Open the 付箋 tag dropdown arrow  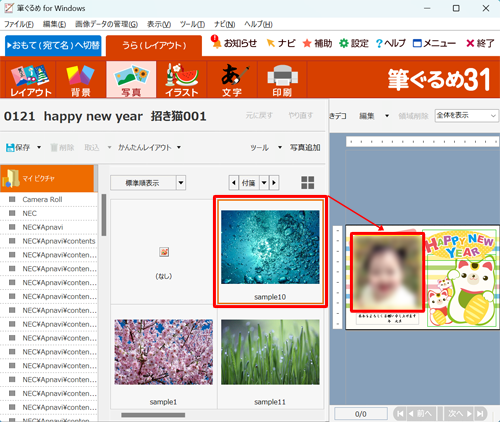264,183
